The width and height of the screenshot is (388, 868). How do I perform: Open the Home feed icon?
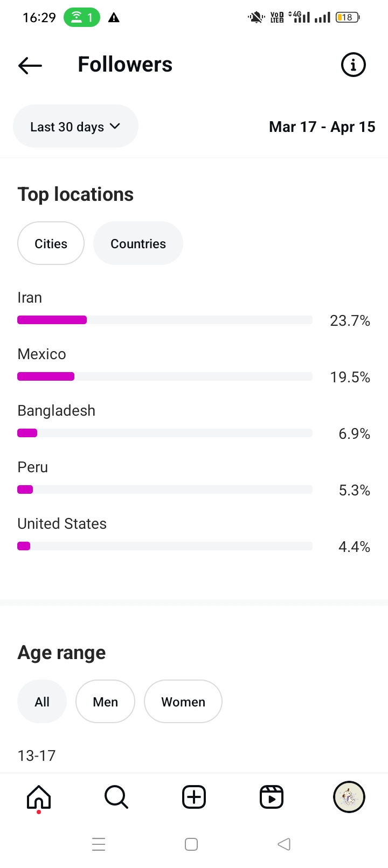point(39,797)
